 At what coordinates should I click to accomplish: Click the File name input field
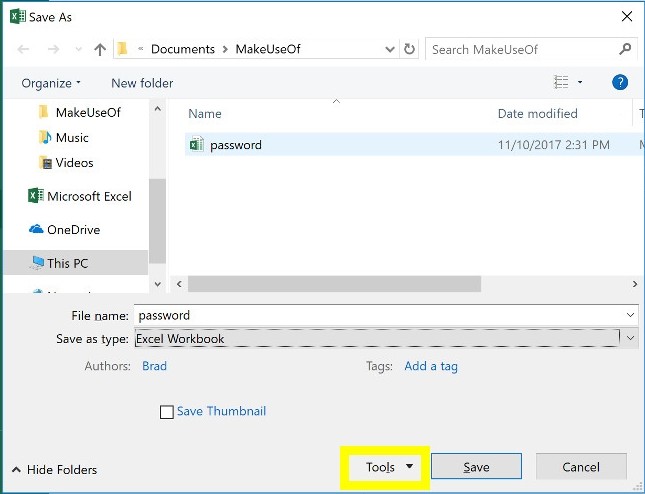pos(378,315)
